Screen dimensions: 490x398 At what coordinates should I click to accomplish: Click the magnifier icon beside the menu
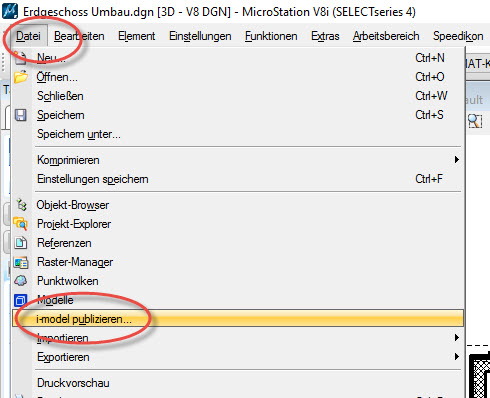(475, 121)
